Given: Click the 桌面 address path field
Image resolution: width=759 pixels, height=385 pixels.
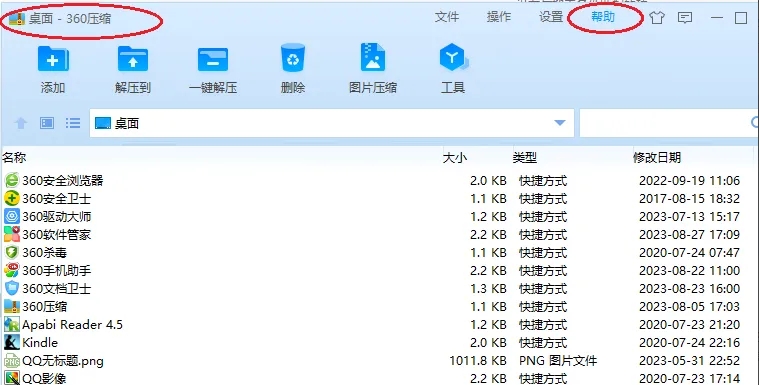Looking at the screenshot, I should (x=332, y=123).
